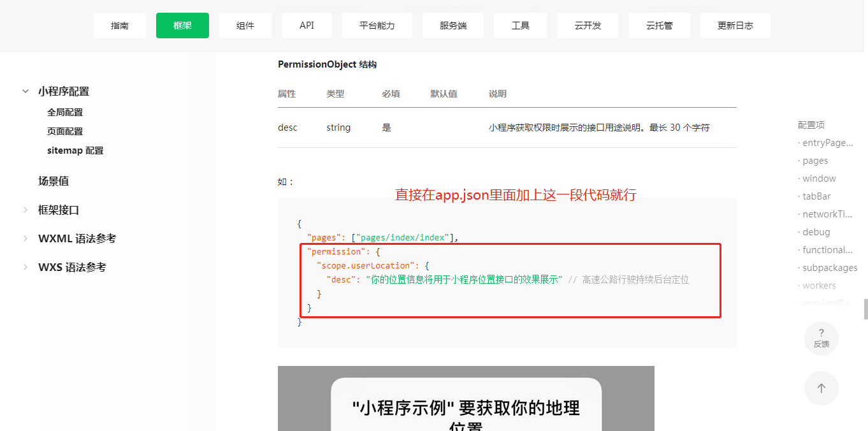
Task: Click the 你的位置信息将用于小程序位置接口的效果展示 string
Action: [464, 279]
